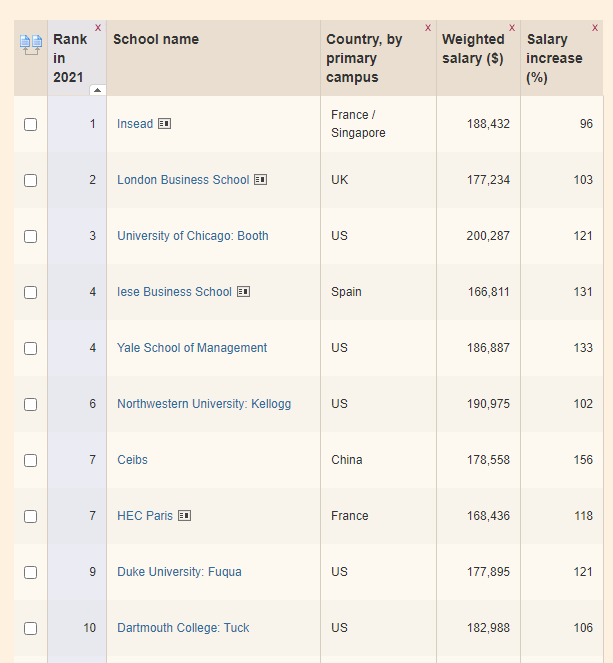Open the Ceibs school link
Image resolution: width=613 pixels, height=663 pixels.
(132, 460)
